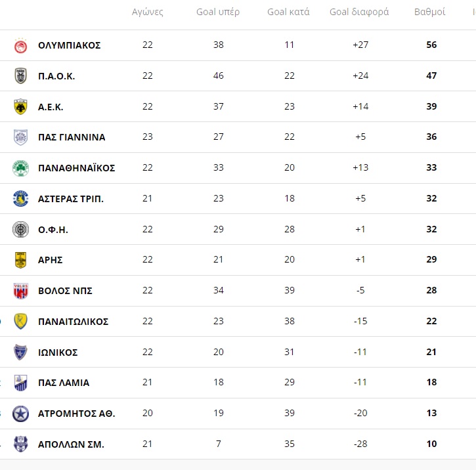This screenshot has height=470, width=476.
Task: Click the ΒΟΛΟΣ ΝΠΣ striped crest
Action: click(20, 291)
